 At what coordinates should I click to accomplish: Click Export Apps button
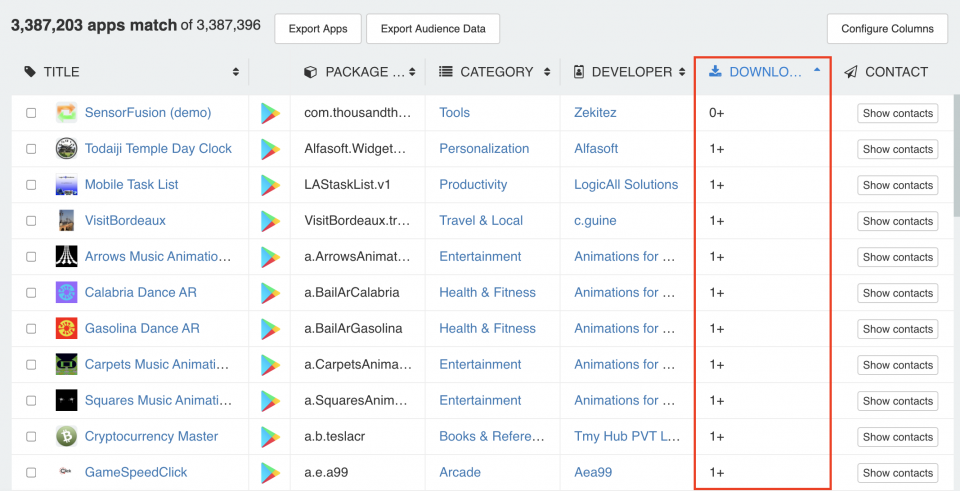318,29
